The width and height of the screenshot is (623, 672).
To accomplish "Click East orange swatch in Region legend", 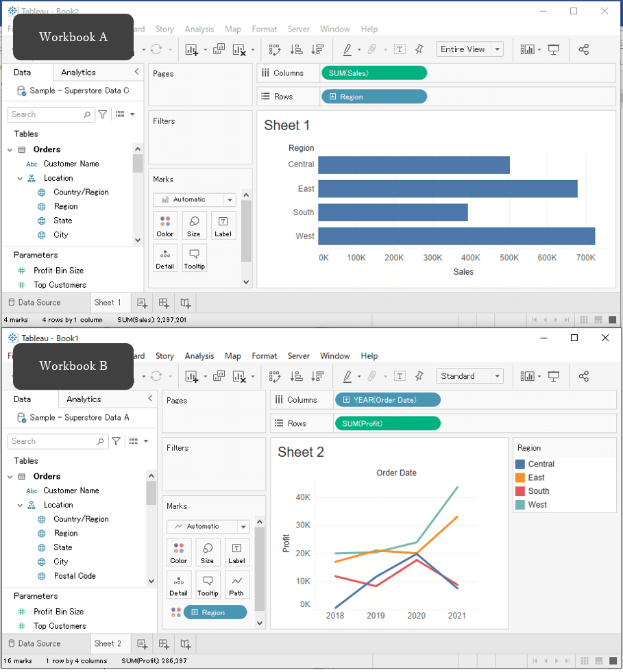I will coord(520,477).
